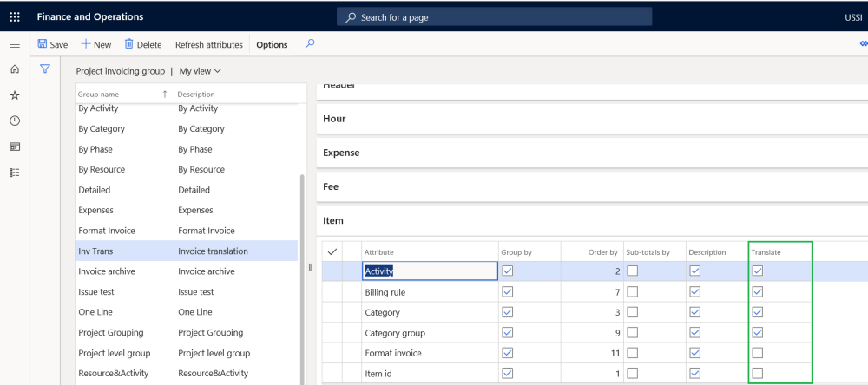Image resolution: width=868 pixels, height=385 pixels.
Task: Go to Home in left sidebar
Action: (x=15, y=69)
